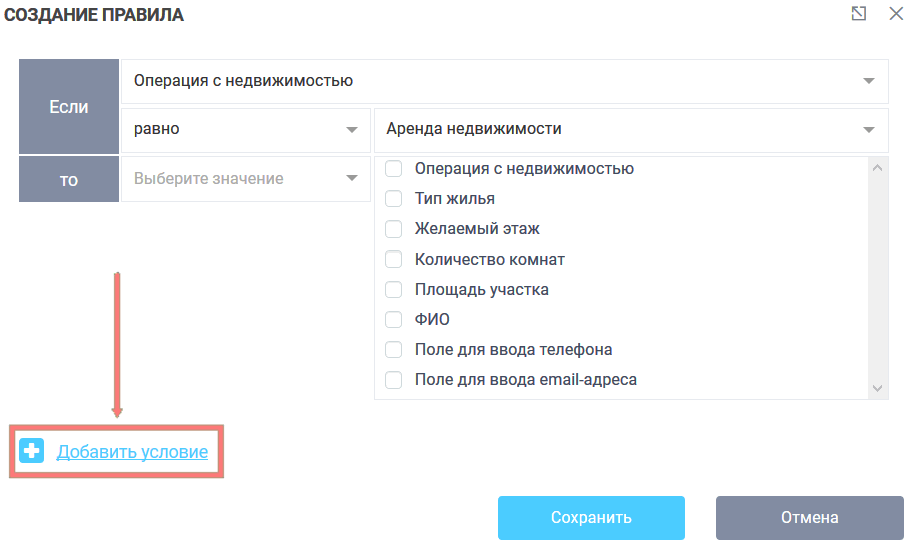Screen dimensions: 909x543
Task: Save the rule with "Сохранить" button
Action: tap(591, 518)
